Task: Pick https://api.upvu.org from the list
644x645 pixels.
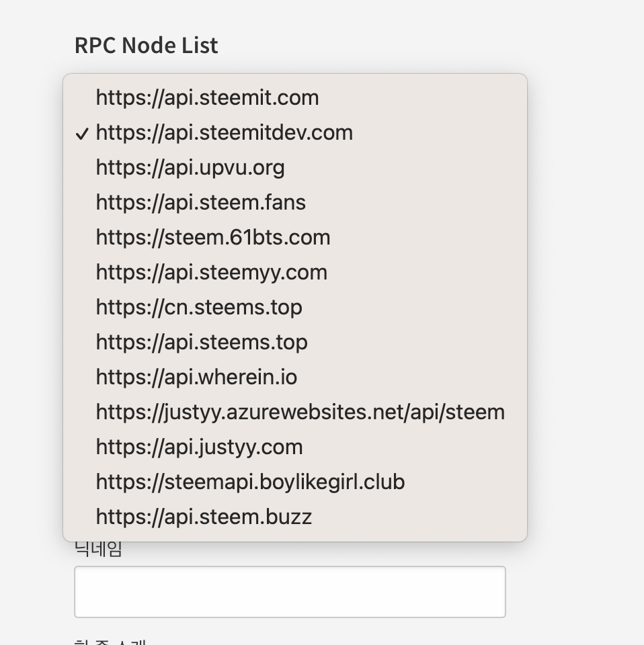Action: pyautogui.click(x=190, y=168)
